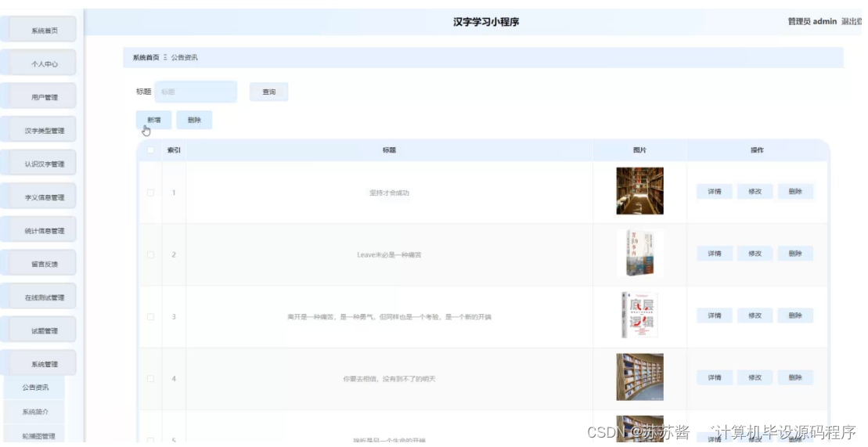Click the 图片 column header
Screen dimensions: 868x447
point(640,150)
